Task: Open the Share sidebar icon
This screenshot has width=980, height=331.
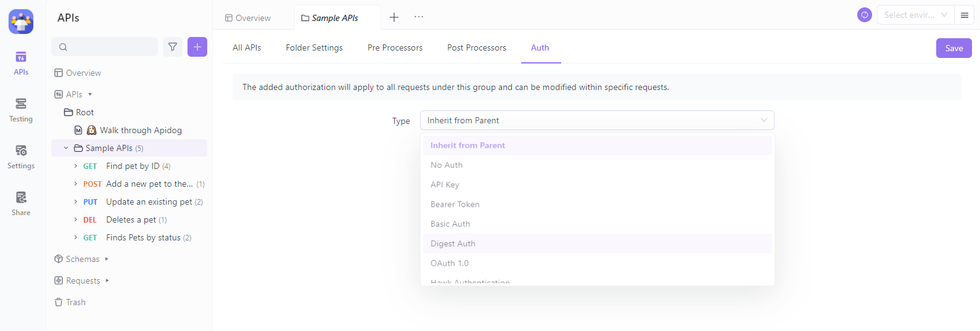Action: point(21,203)
